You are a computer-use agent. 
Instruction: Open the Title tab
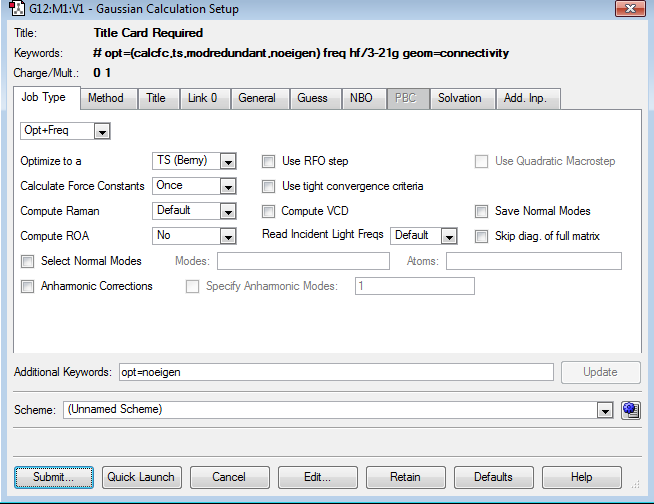[159, 98]
